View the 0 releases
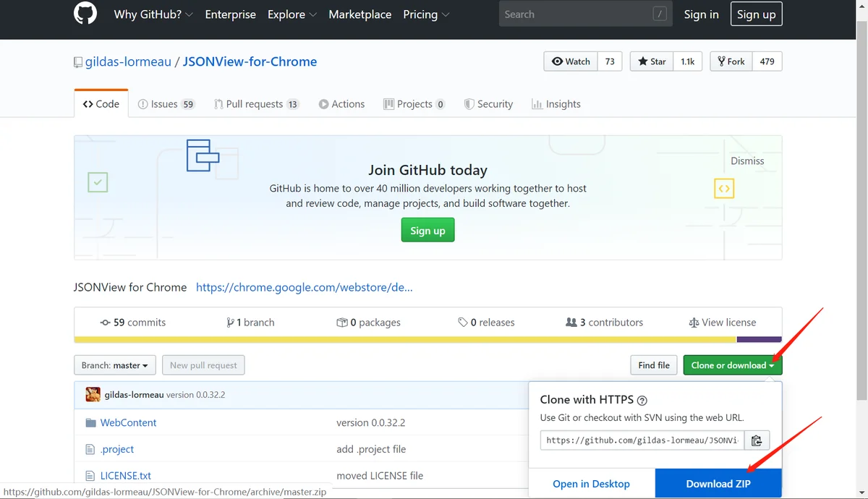Image resolution: width=868 pixels, height=499 pixels. pos(486,323)
